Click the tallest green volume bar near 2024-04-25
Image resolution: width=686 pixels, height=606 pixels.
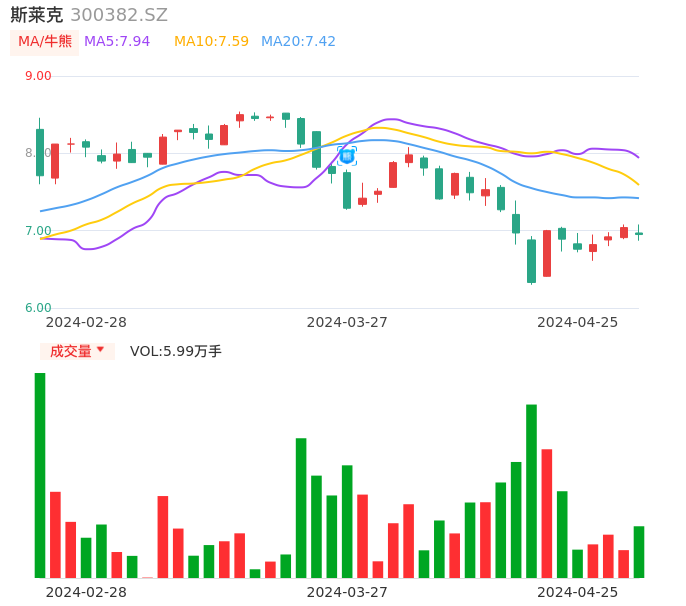[x=531, y=490]
